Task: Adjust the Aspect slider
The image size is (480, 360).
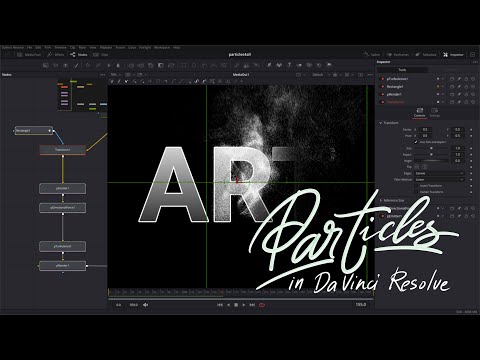Action: click(x=431, y=155)
